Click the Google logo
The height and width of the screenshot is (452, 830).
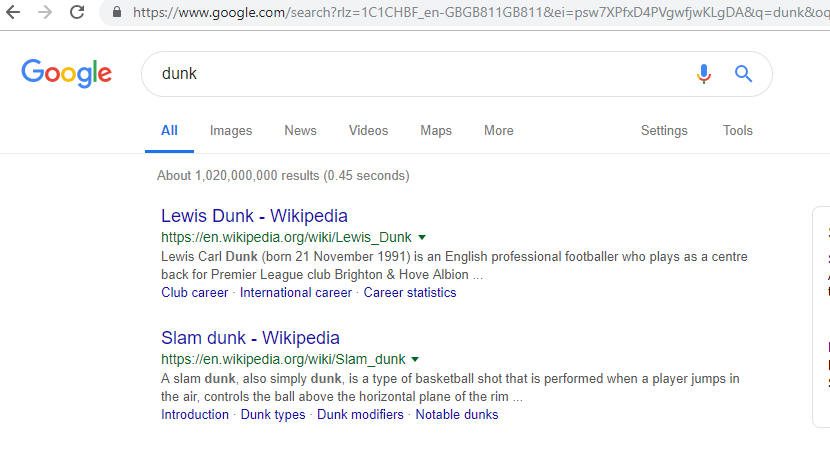[x=67, y=73]
